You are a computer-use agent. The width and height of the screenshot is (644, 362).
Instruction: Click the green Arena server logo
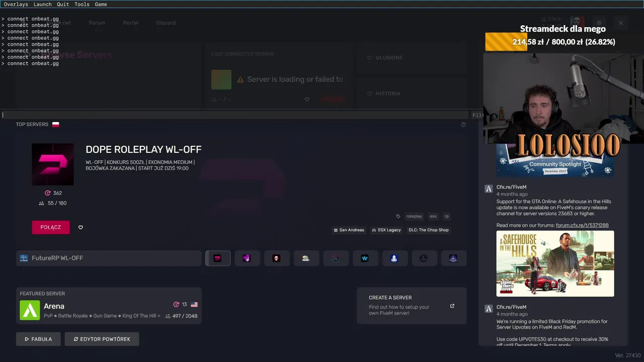pos(30,310)
